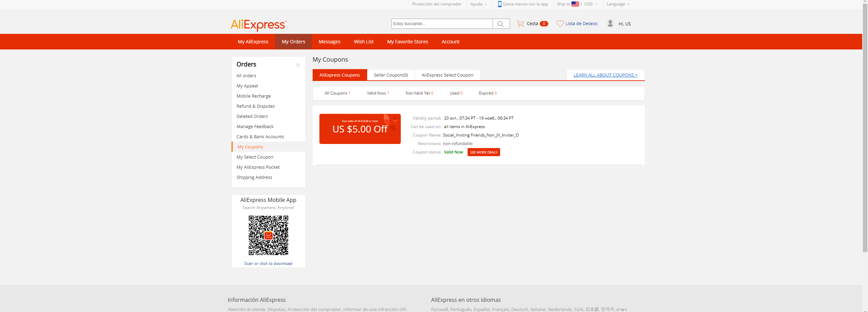Click Atención al cliente footer link
Image resolution: width=868 pixels, height=312 pixels.
point(246,309)
